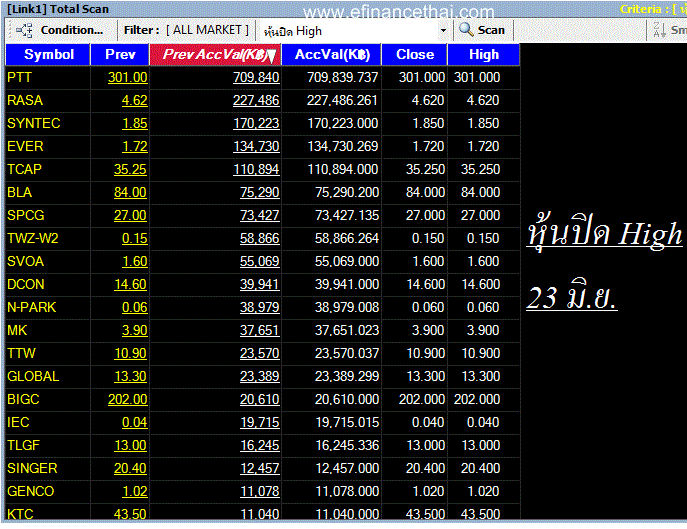Click PrevAccVal value 58,866
The height and width of the screenshot is (529, 687).
[x=259, y=238]
